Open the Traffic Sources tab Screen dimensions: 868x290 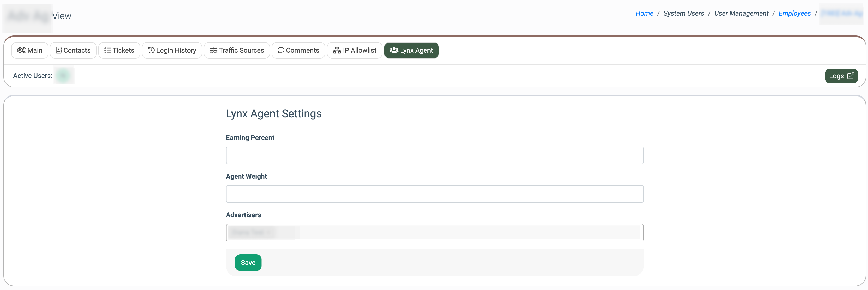(x=237, y=50)
